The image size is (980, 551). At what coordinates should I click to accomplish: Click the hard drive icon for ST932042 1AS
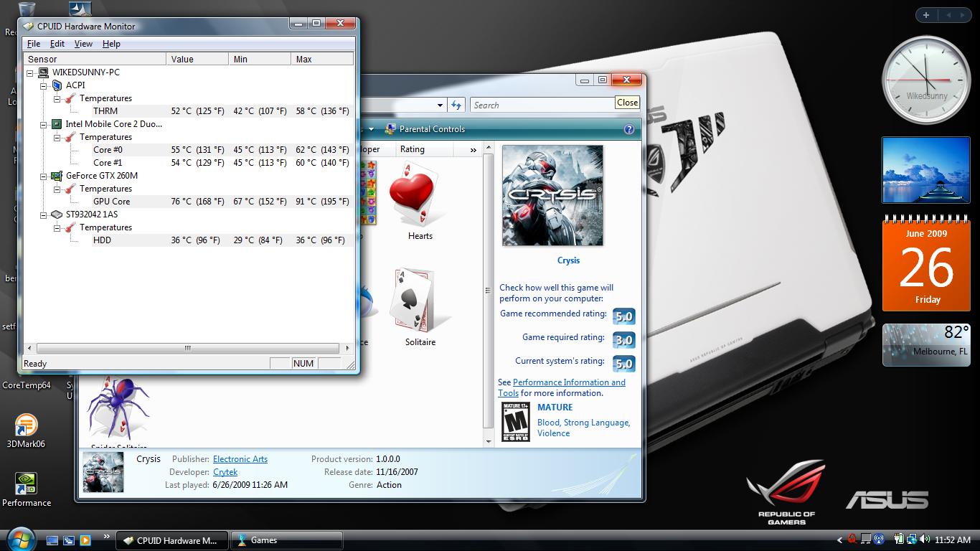pyautogui.click(x=57, y=215)
